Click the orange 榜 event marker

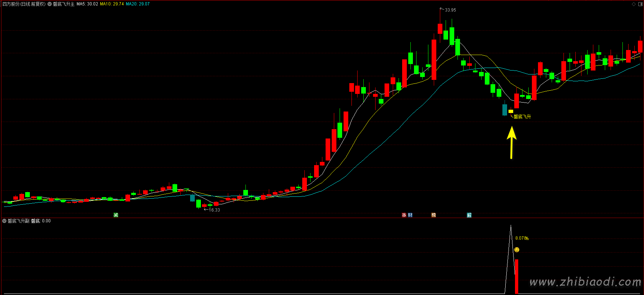(433, 215)
